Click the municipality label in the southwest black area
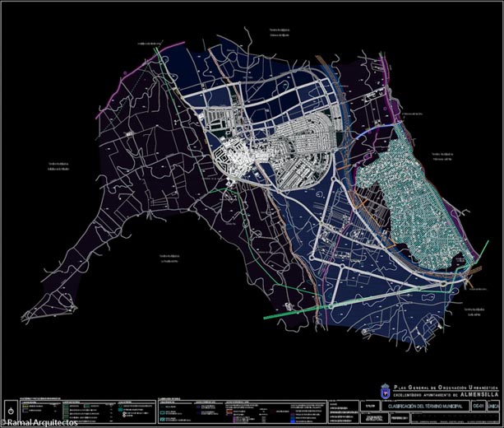Screen dimensions: 504x428 pyautogui.click(x=169, y=258)
